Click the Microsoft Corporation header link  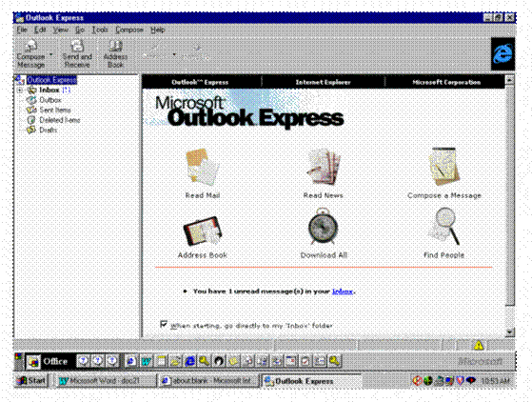click(x=446, y=82)
